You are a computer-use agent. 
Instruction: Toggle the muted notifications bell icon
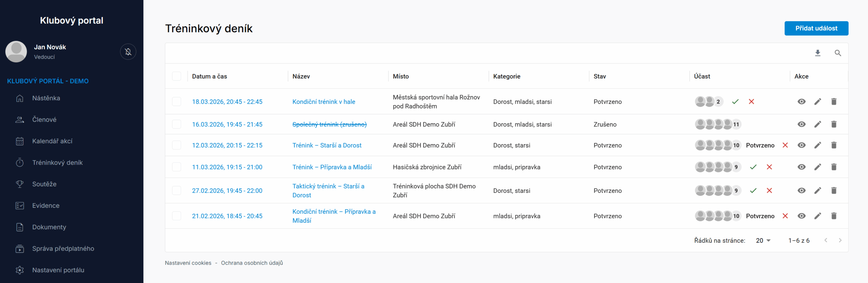click(x=128, y=52)
